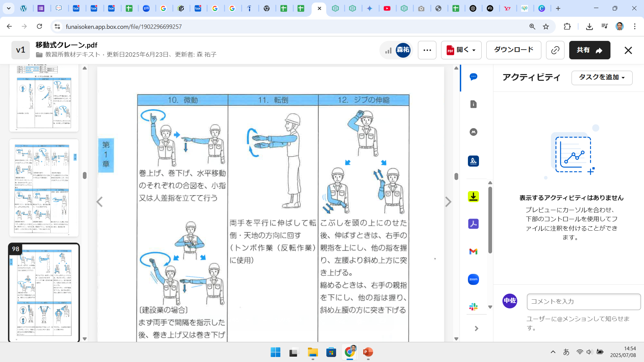Open PowerPoint from the taskbar
This screenshot has width=644, height=362.
point(368,352)
